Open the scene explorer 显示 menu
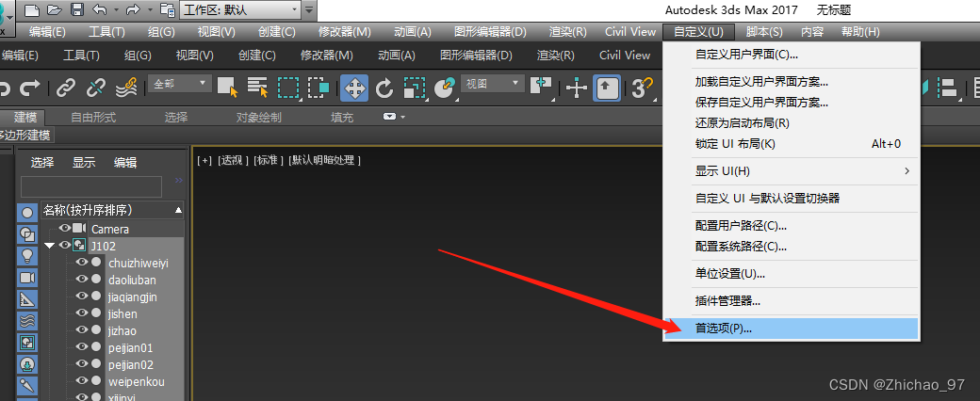The height and width of the screenshot is (401, 980). (84, 163)
